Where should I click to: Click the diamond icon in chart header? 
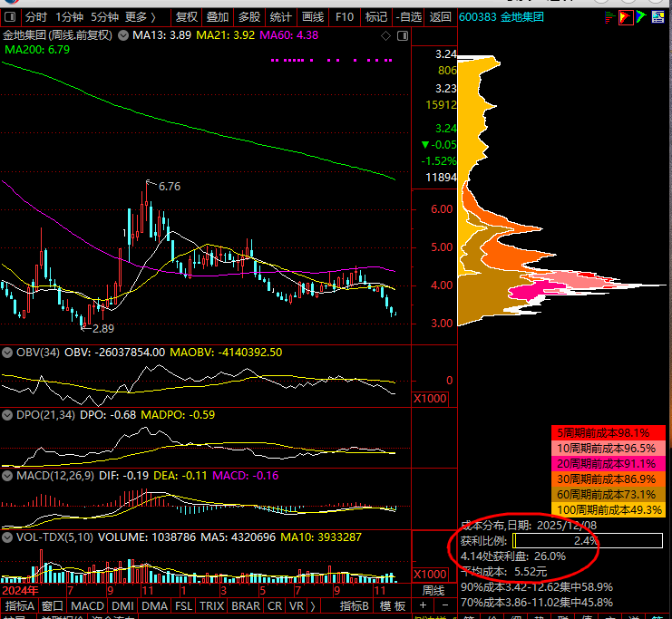click(x=385, y=36)
